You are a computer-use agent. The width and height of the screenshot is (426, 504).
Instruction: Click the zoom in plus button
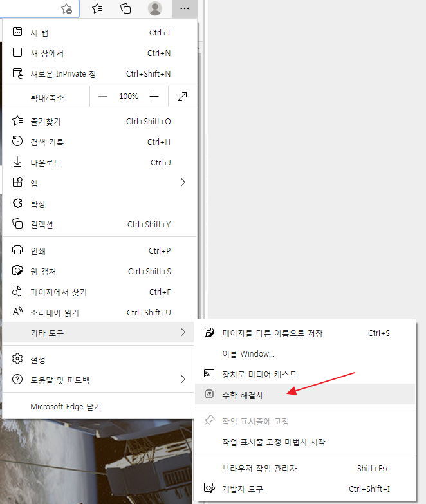coord(154,97)
